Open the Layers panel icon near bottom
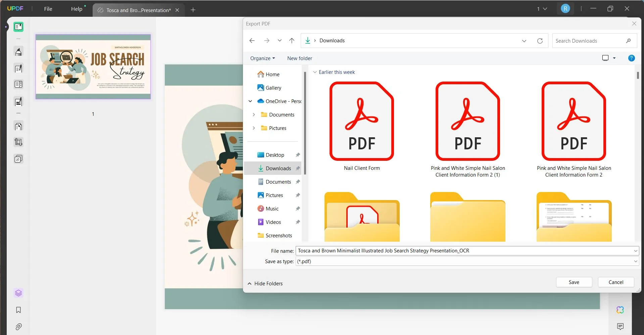 18,293
